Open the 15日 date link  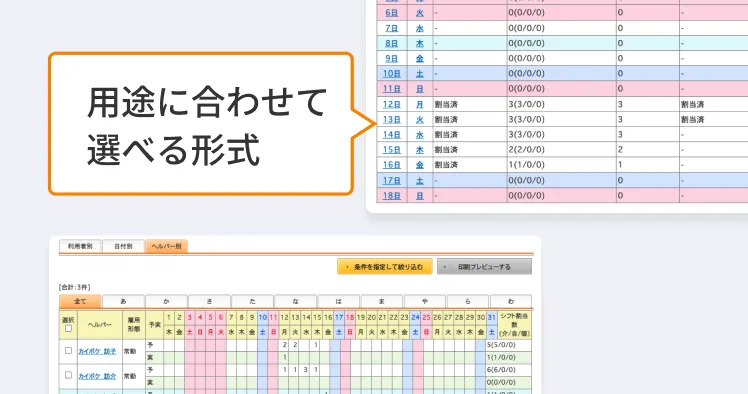click(392, 149)
